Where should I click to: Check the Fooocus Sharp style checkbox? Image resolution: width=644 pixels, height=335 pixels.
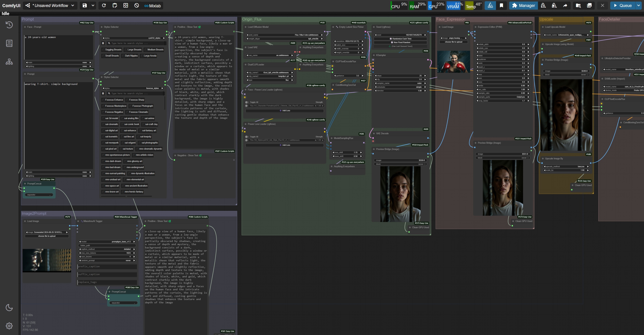pyautogui.click(x=127, y=100)
